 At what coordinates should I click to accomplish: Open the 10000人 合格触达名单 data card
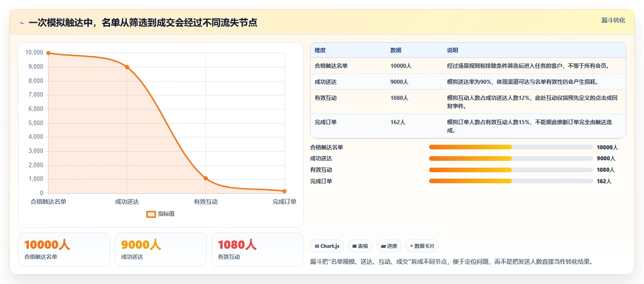[x=64, y=249]
